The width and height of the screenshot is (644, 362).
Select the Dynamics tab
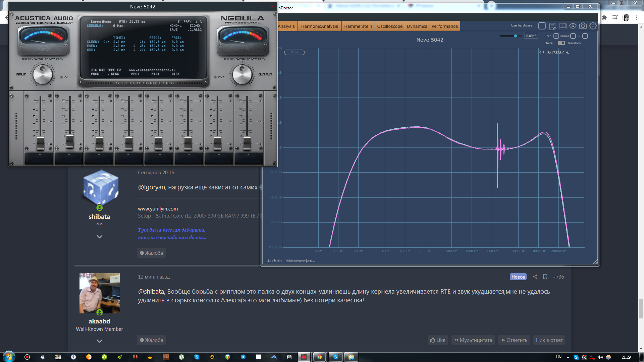coord(417,26)
